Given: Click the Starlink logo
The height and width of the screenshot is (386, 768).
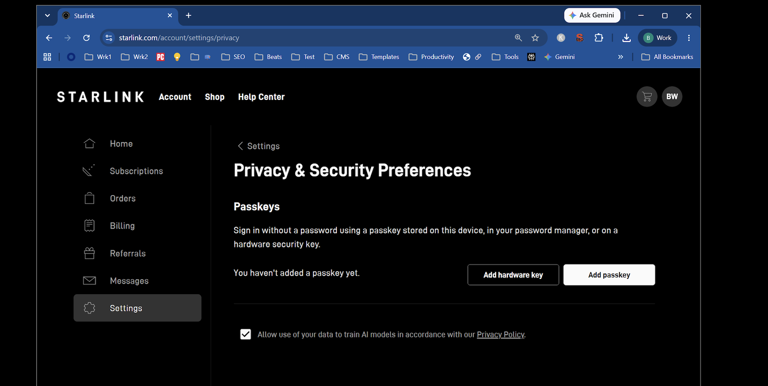Looking at the screenshot, I should 100,97.
